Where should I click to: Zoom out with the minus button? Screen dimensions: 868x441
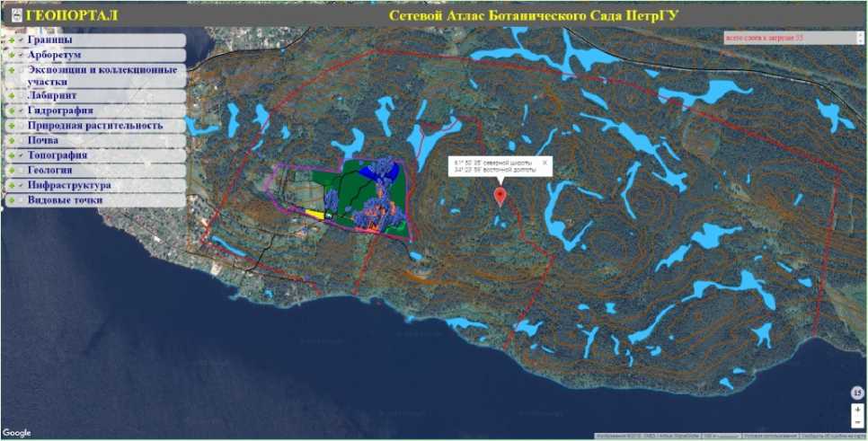[x=857, y=422]
